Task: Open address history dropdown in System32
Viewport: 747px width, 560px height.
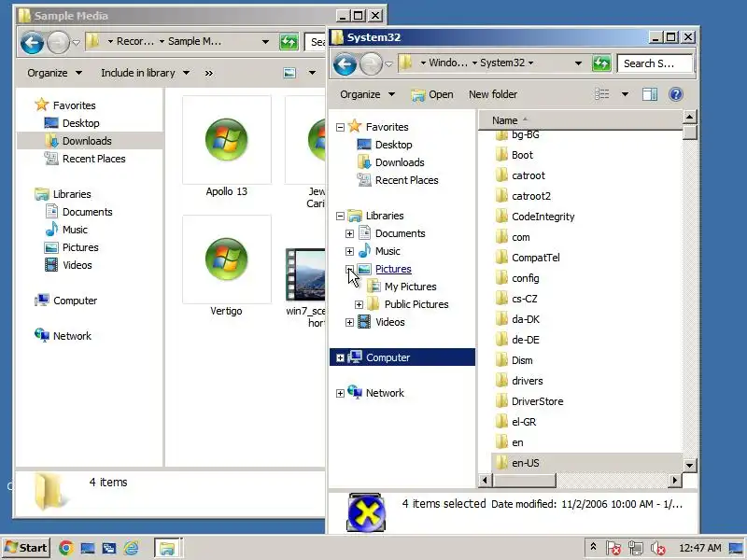Action: [x=578, y=63]
